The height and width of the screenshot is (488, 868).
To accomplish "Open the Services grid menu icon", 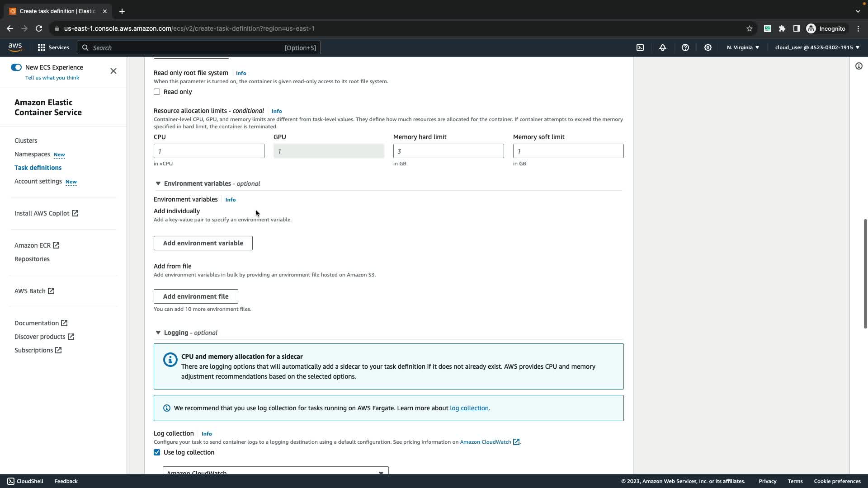I will coord(42,47).
